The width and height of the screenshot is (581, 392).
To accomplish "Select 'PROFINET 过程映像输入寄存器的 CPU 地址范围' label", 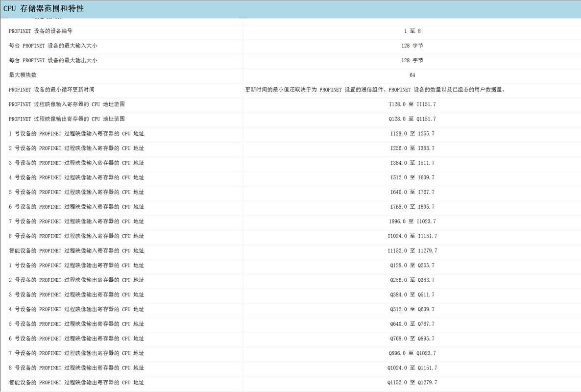I will click(67, 104).
